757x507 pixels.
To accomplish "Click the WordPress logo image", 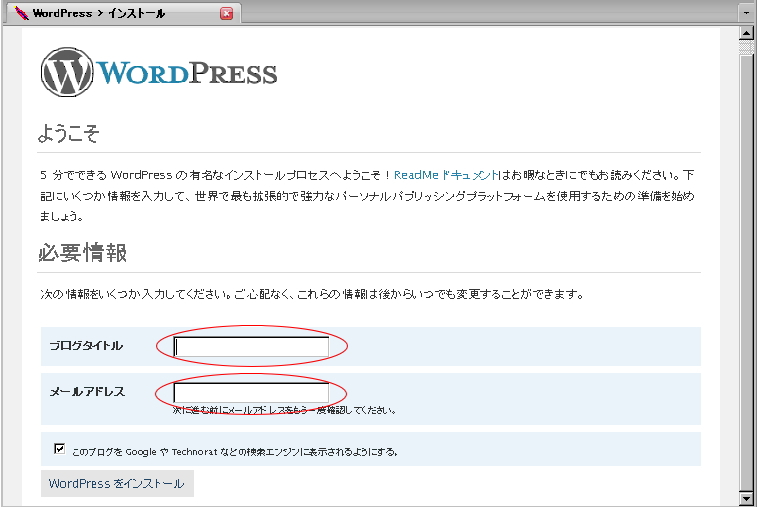I will pos(159,72).
